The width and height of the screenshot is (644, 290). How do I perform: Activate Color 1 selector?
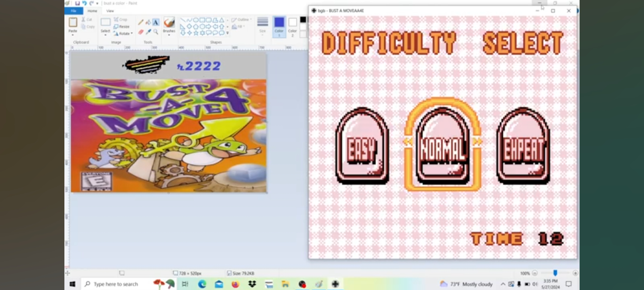[x=279, y=26]
